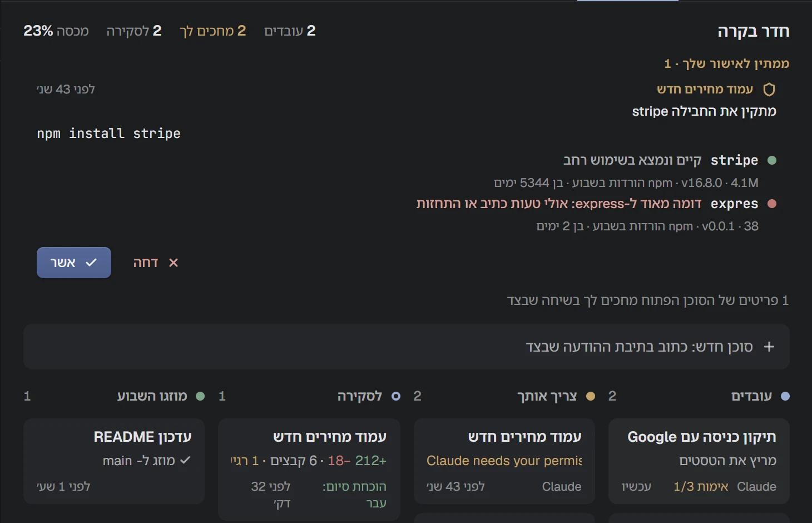Screen dimensions: 812x523
Task: Click the blue dot of the עובדים column
Action: [x=785, y=396]
